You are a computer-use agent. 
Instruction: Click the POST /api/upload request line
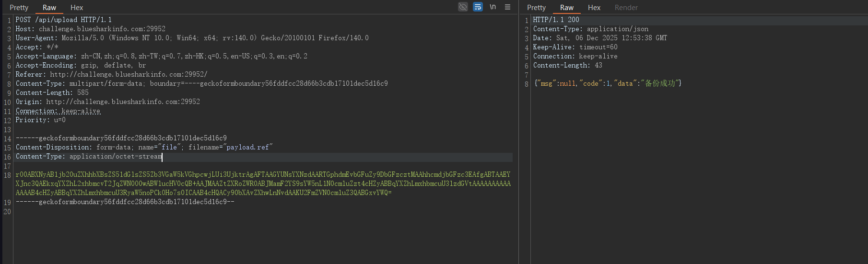(63, 20)
